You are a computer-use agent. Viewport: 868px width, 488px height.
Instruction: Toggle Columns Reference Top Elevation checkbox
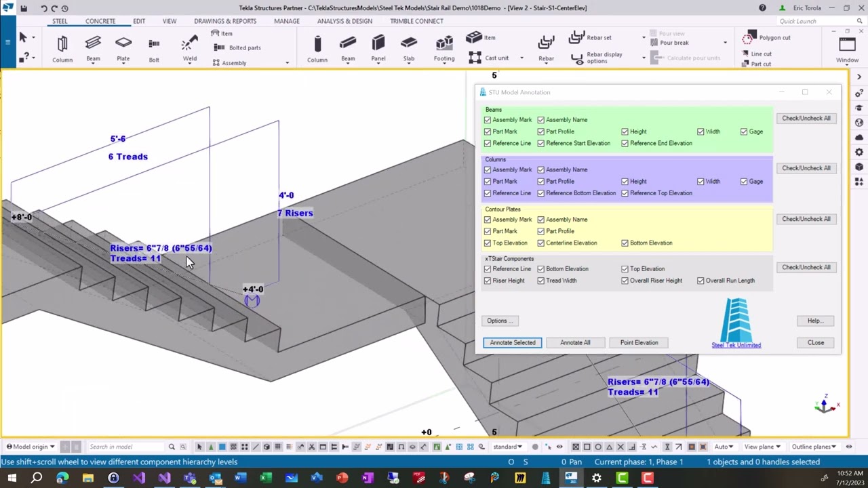point(625,193)
